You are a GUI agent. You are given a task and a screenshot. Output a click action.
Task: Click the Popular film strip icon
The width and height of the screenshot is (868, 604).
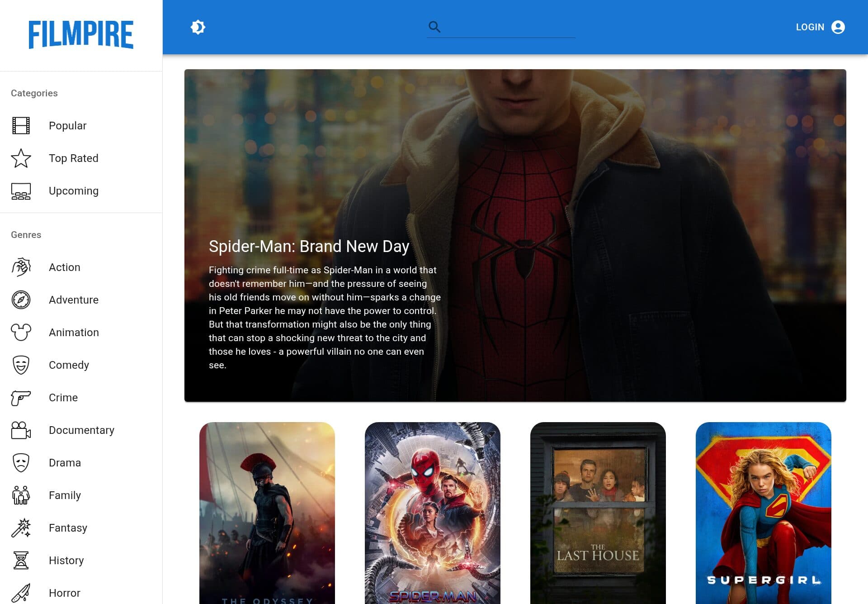[21, 125]
